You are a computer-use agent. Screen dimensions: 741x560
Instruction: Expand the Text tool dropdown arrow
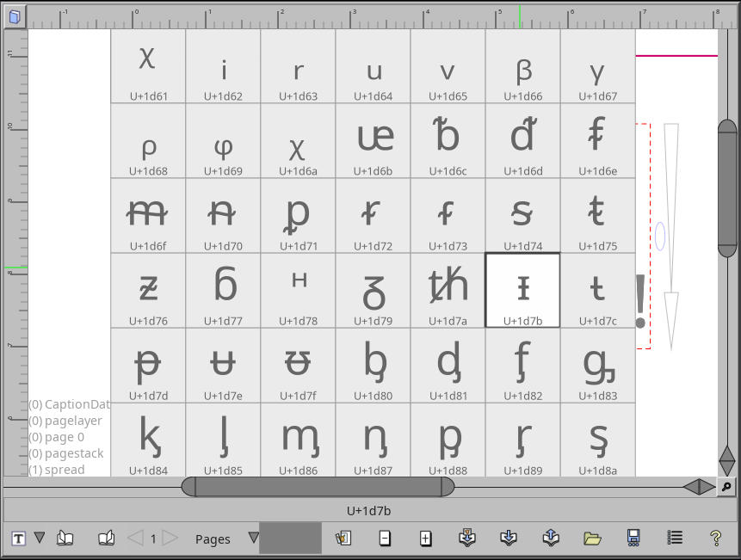39,538
